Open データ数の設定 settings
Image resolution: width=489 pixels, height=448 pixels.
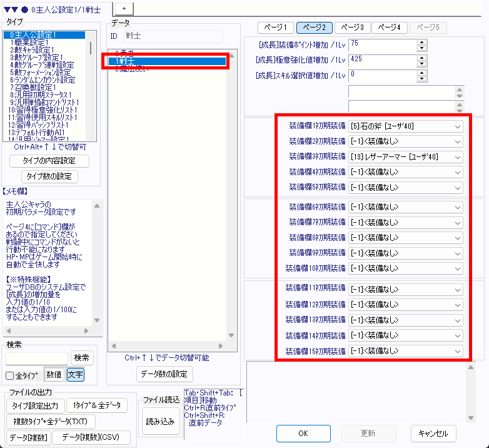point(164,374)
